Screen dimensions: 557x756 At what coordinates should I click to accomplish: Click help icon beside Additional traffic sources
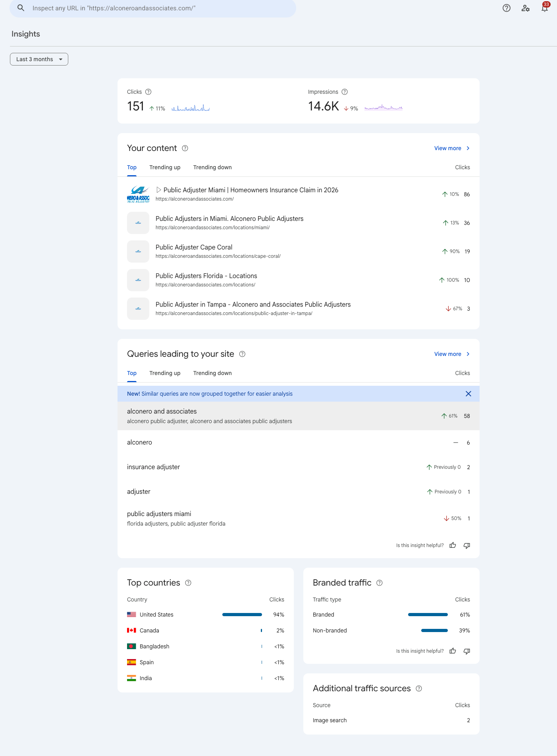tap(419, 688)
